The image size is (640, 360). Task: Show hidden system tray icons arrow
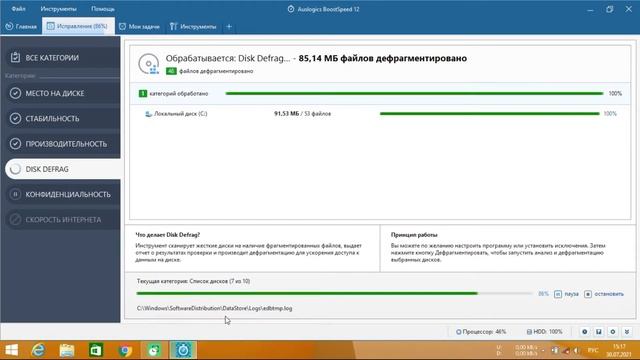tap(543, 350)
